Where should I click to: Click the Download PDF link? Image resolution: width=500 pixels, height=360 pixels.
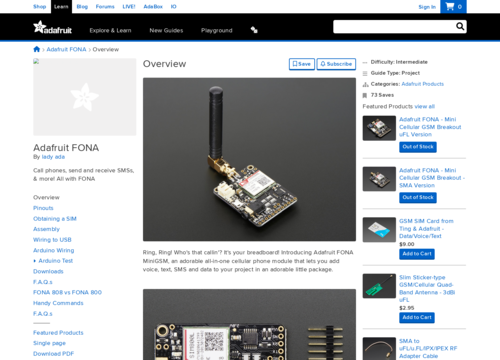click(x=54, y=354)
